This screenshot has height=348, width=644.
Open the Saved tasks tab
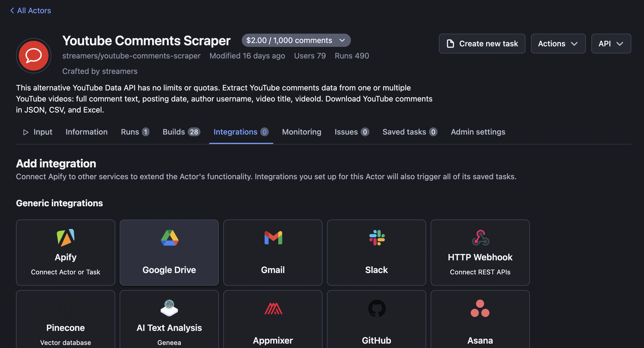(410, 132)
